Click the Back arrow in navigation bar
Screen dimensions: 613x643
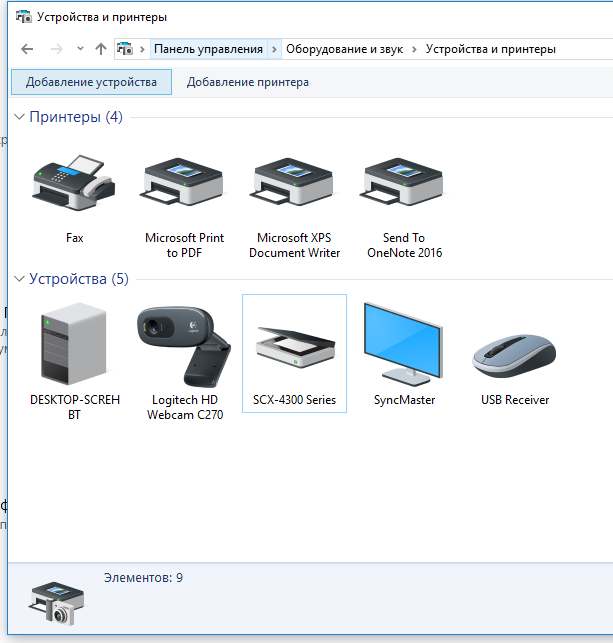point(27,49)
